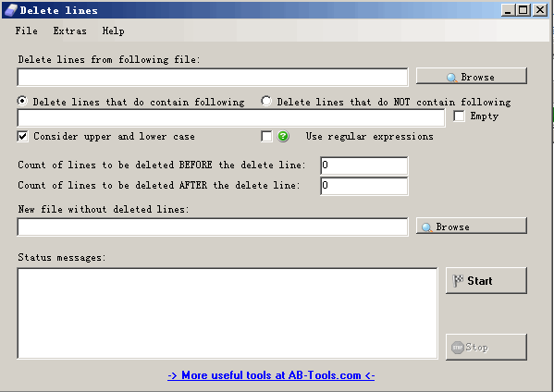Open the 'More useful tools at AB-Tools.com' link
This screenshot has width=554, height=392.
click(x=271, y=375)
